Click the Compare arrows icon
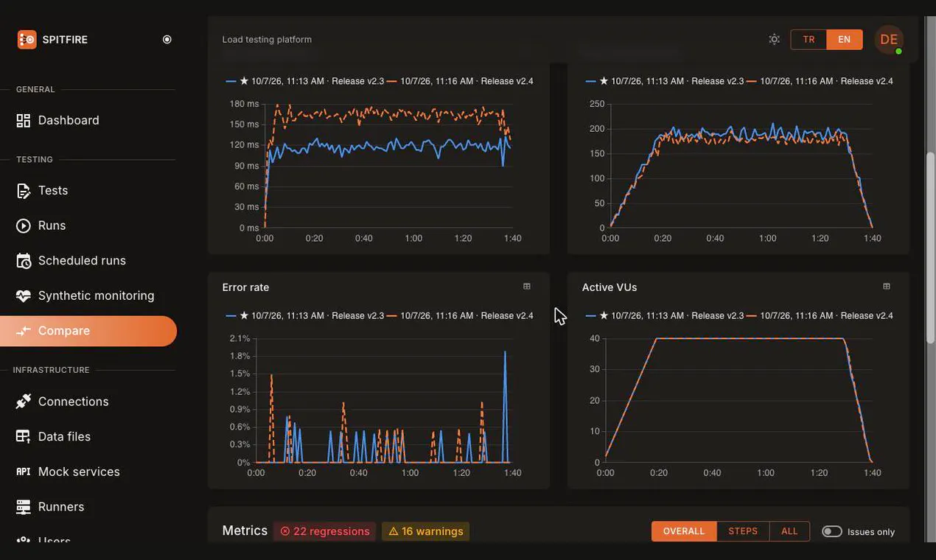Image resolution: width=936 pixels, height=560 pixels. tap(24, 331)
